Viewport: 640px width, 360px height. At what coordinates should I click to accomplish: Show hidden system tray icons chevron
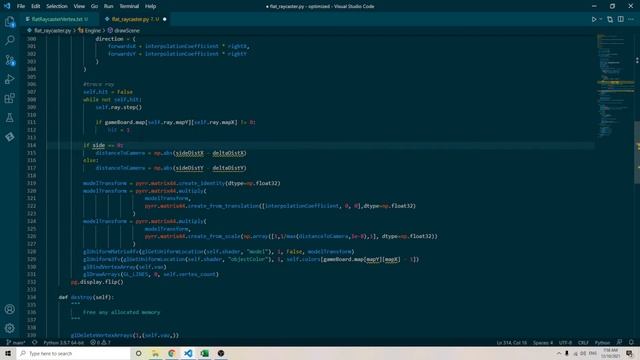pos(559,353)
